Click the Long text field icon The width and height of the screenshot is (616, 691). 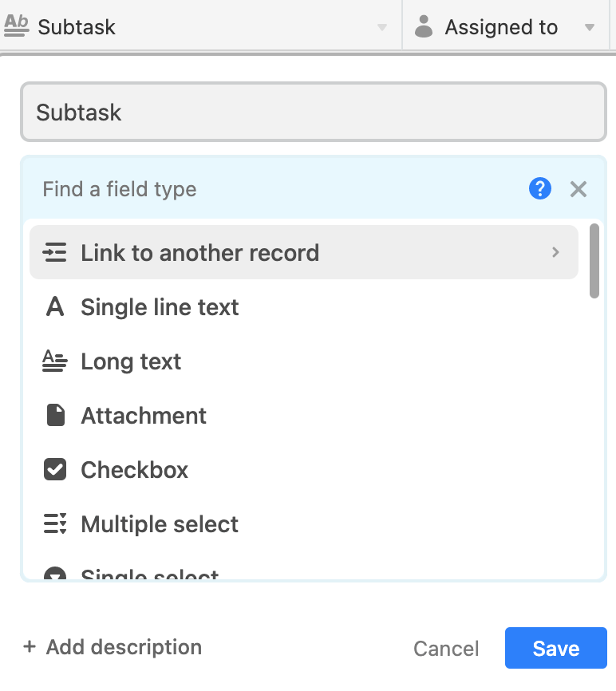coord(54,361)
